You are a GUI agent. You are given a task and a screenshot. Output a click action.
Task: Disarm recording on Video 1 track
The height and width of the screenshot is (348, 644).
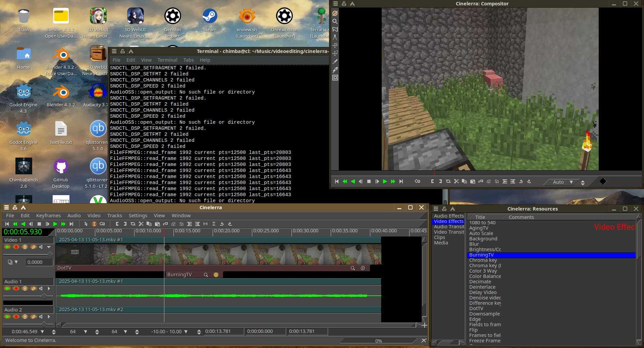[x=16, y=247]
